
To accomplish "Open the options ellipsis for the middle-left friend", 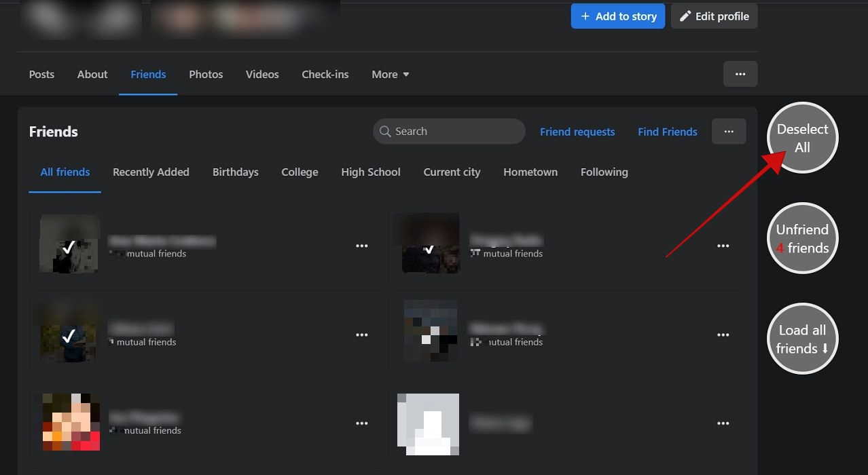I will [362, 334].
